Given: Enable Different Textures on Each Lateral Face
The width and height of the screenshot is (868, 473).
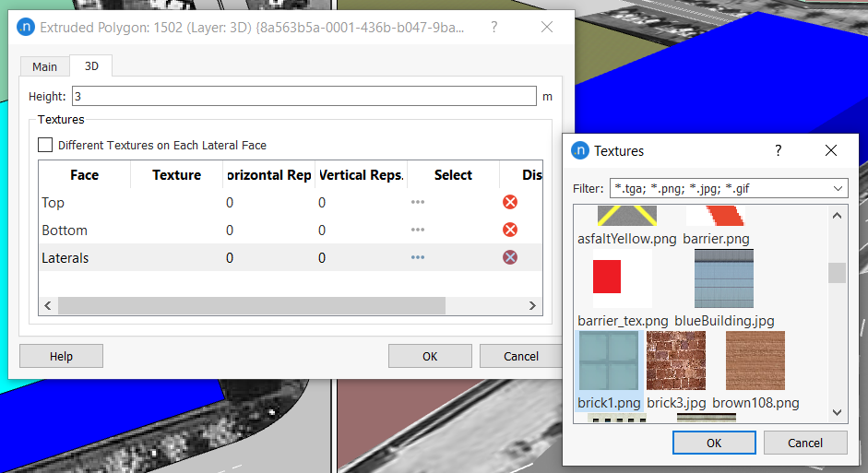Looking at the screenshot, I should pyautogui.click(x=45, y=145).
